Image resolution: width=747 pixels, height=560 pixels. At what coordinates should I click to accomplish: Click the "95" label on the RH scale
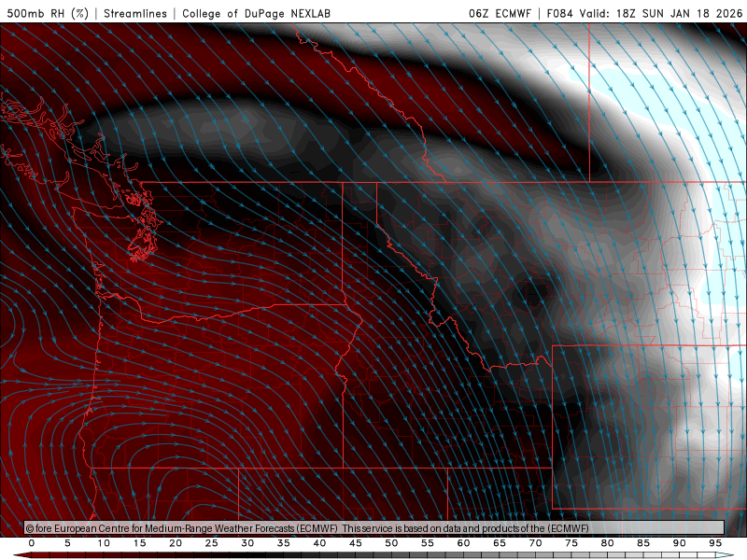(715, 543)
